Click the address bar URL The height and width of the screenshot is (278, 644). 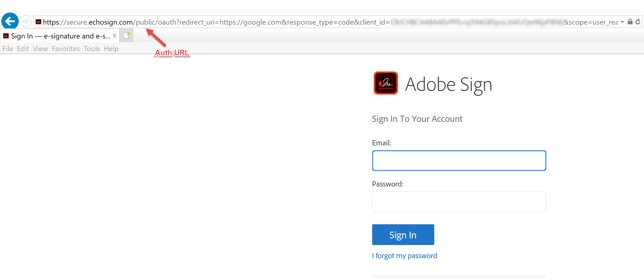(x=225, y=22)
